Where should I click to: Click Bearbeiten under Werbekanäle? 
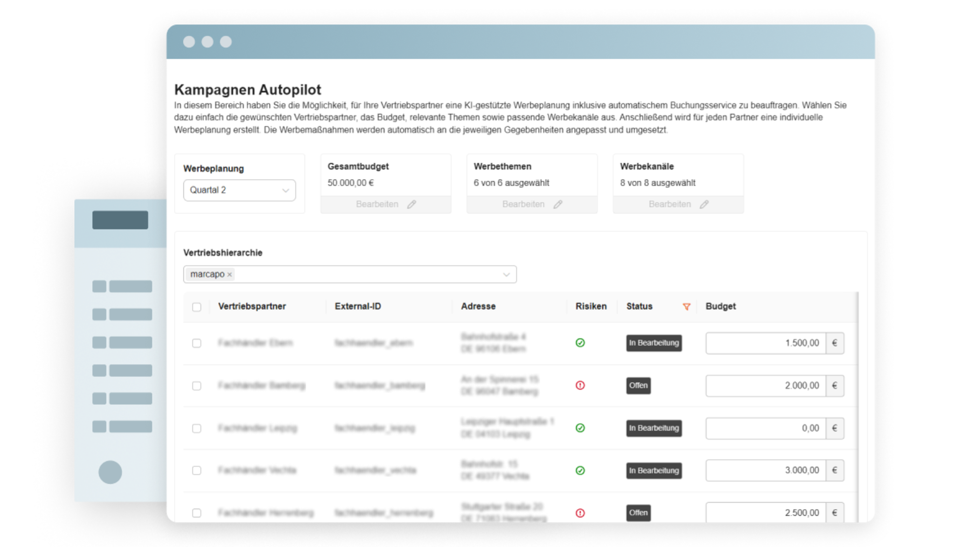pyautogui.click(x=670, y=205)
